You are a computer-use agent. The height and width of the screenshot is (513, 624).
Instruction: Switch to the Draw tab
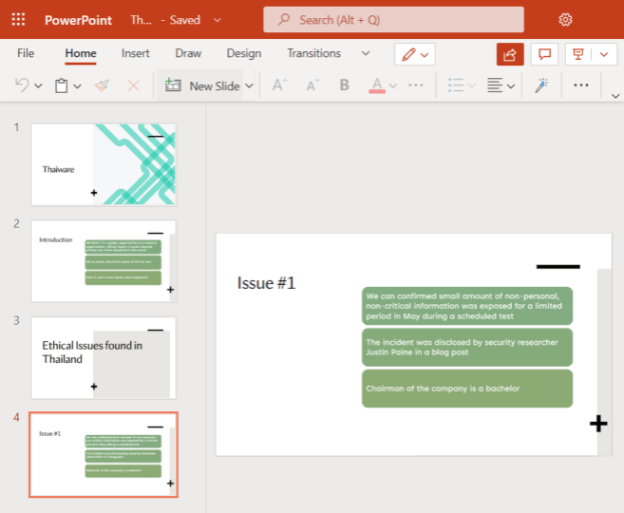coord(188,53)
